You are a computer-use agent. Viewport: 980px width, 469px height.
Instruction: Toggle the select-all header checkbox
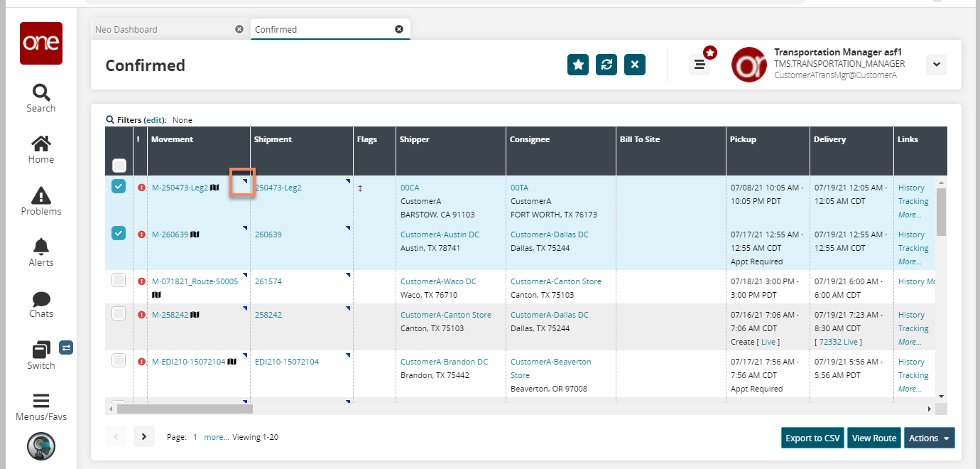pos(119,166)
